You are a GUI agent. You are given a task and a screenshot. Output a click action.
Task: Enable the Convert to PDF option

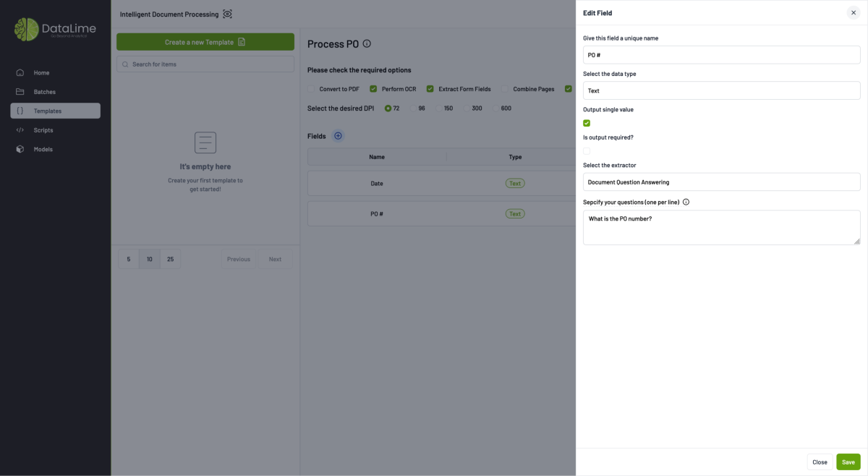point(312,89)
